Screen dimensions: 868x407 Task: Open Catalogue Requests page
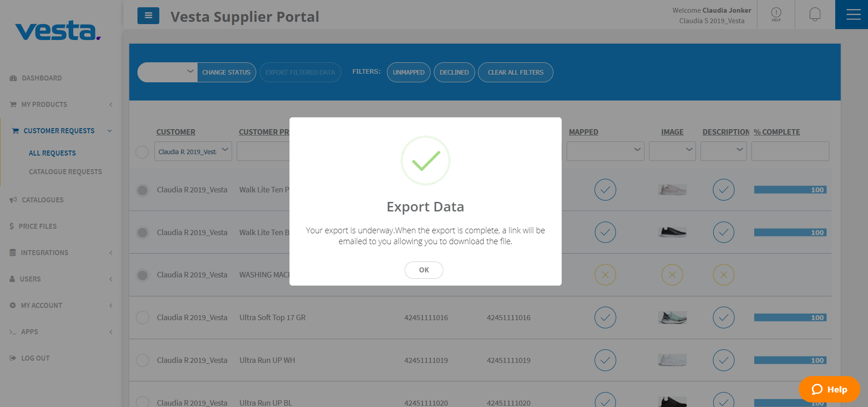65,172
